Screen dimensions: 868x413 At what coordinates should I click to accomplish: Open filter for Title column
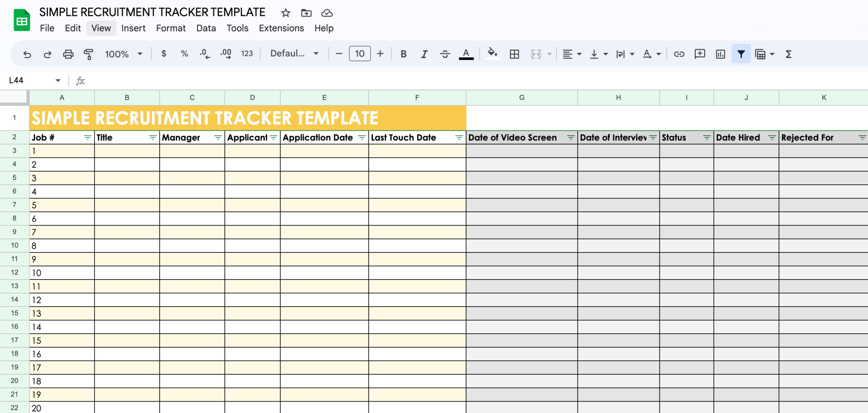153,138
